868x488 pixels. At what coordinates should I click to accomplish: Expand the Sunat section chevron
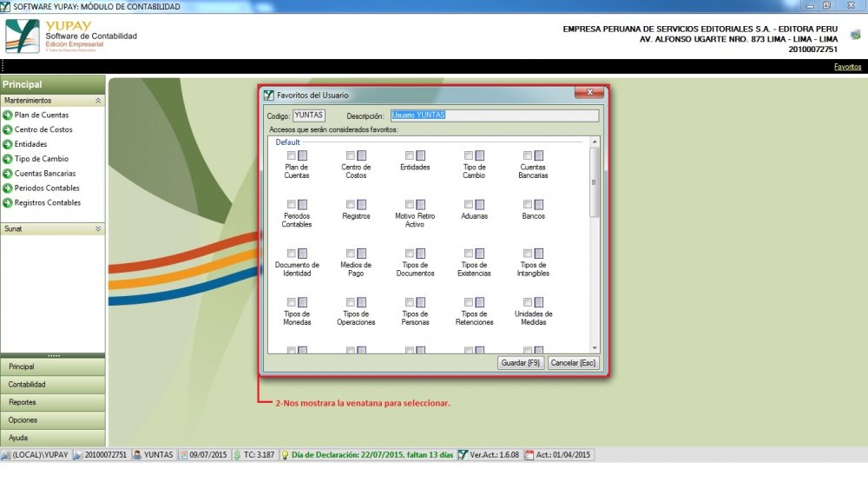click(x=98, y=228)
